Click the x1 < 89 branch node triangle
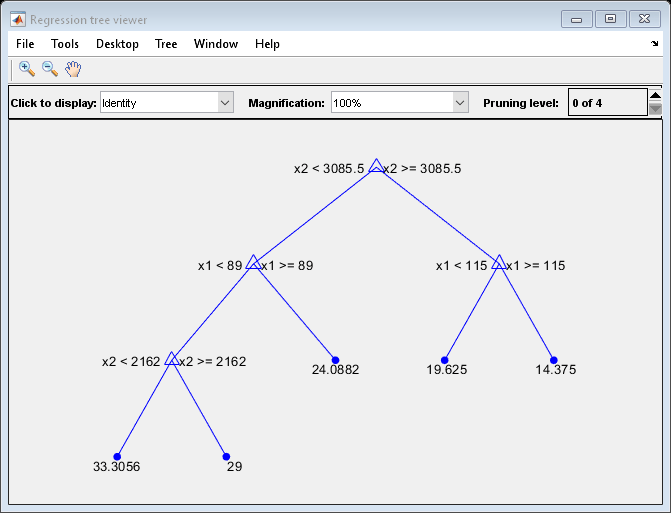 click(254, 263)
